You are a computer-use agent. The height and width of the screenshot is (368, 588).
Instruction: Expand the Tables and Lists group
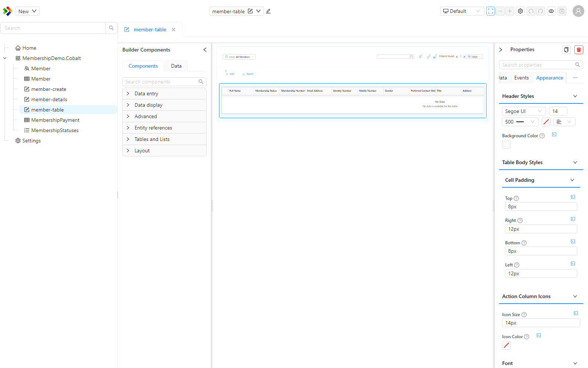click(164, 139)
